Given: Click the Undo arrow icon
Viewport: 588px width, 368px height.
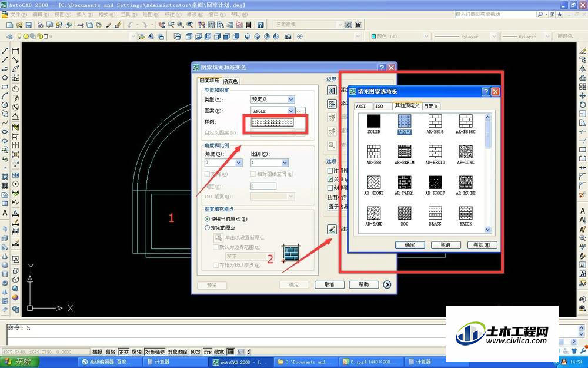Looking at the screenshot, I should point(130,25).
